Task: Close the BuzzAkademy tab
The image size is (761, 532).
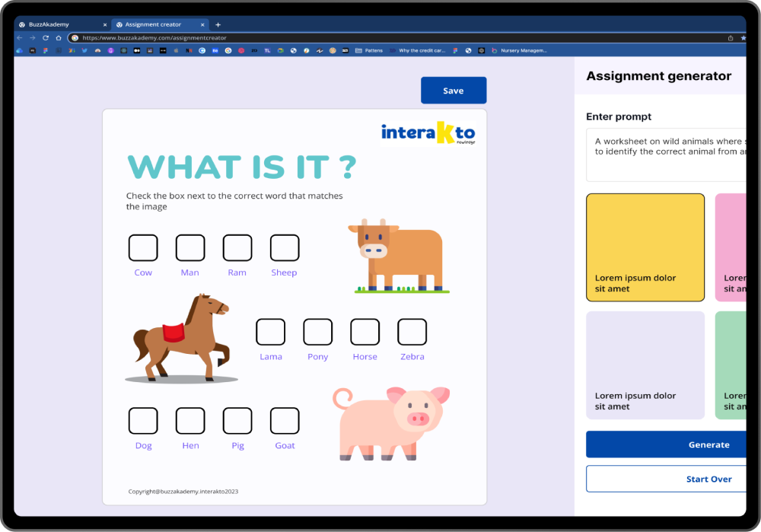Action: (104, 24)
